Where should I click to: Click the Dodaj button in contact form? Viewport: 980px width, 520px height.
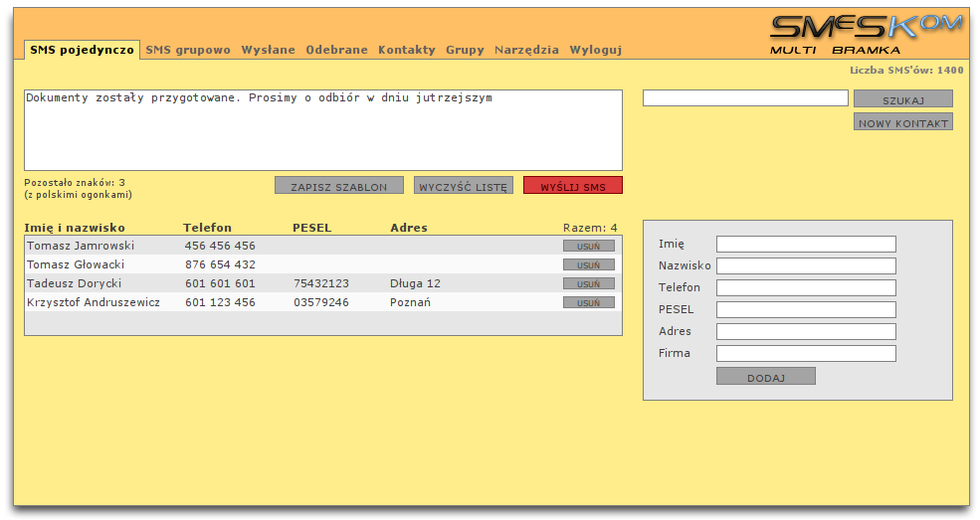(765, 377)
